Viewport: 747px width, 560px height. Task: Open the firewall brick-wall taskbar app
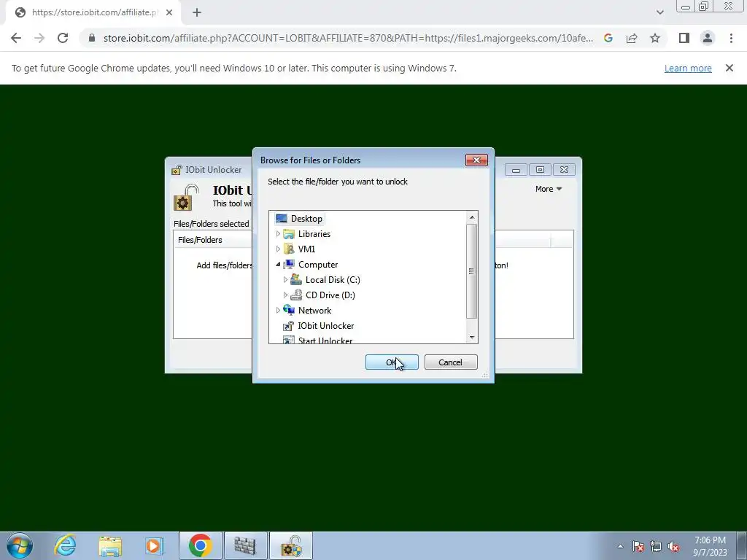[246, 545]
